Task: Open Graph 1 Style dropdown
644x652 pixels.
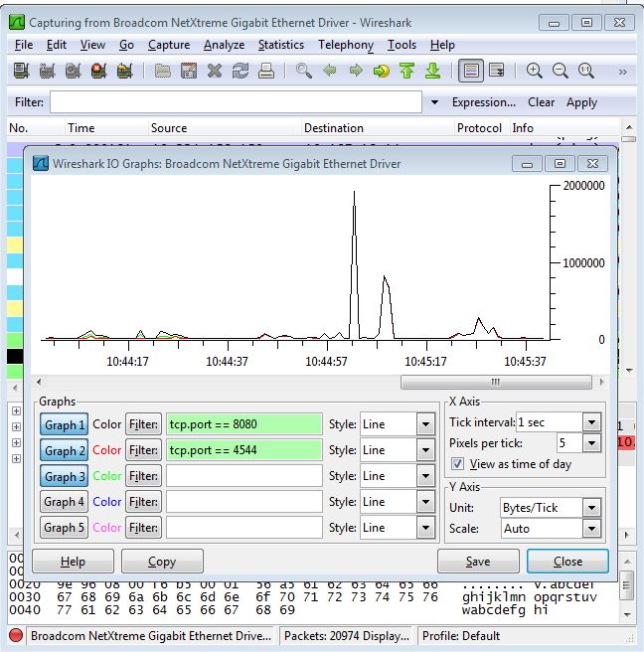Action: coord(425,424)
